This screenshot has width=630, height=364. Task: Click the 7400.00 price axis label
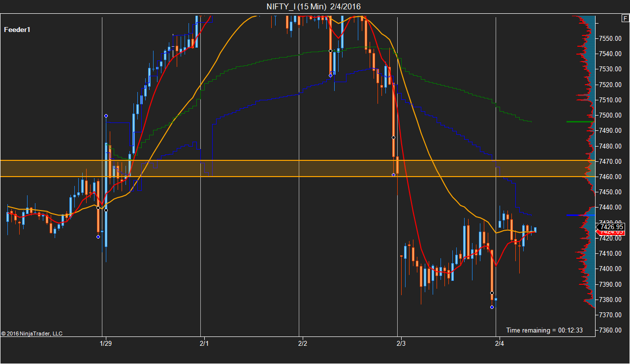coord(611,269)
